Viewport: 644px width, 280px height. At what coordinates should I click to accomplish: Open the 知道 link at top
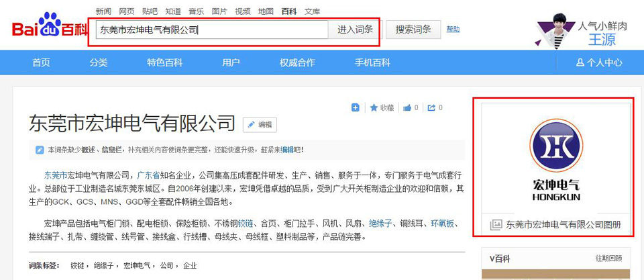pyautogui.click(x=173, y=11)
